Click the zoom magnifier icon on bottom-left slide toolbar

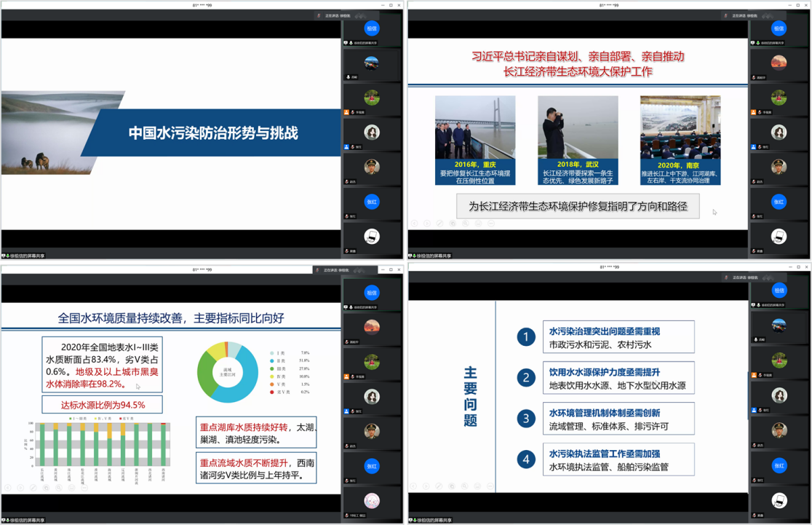pos(60,487)
